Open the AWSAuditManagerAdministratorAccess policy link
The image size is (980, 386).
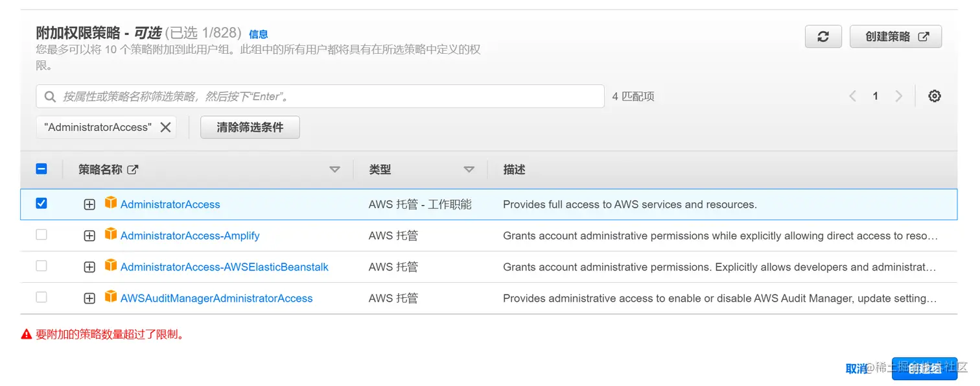(x=216, y=298)
